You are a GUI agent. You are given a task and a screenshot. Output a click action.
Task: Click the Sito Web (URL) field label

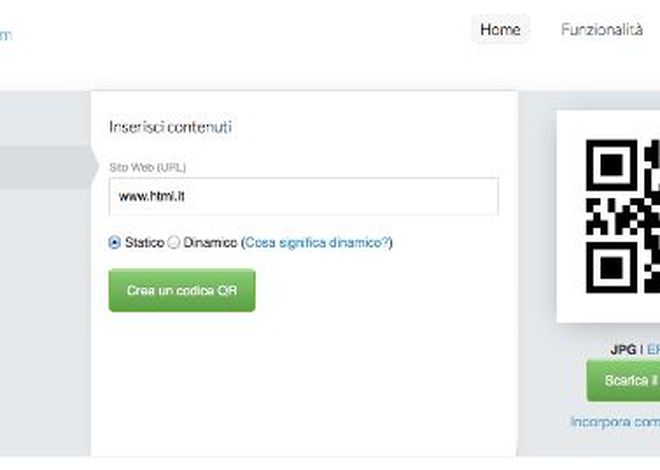147,167
